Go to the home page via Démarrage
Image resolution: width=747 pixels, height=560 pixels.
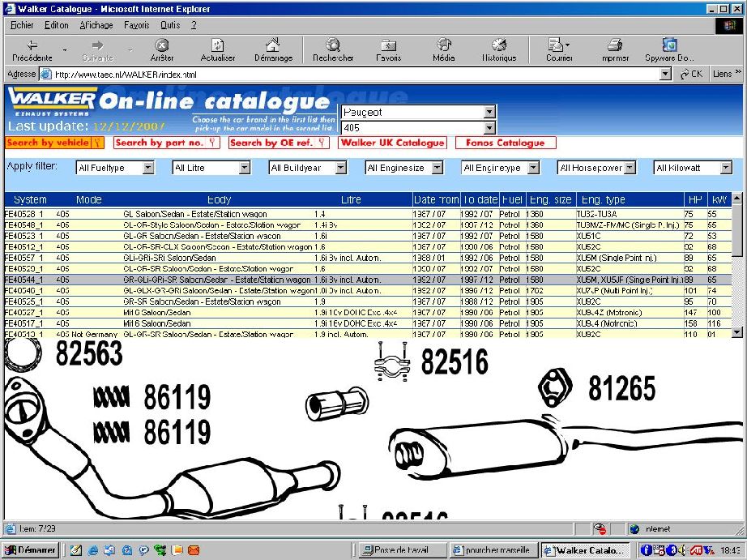click(274, 49)
